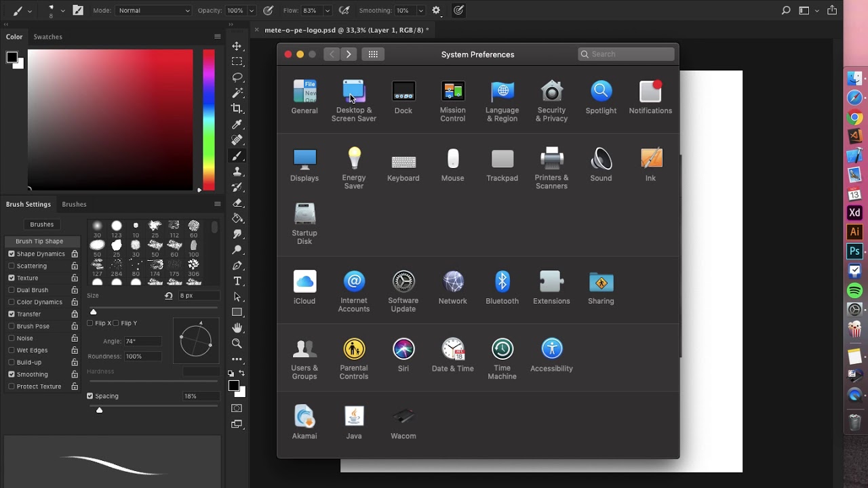Viewport: 868px width, 488px height.
Task: Open the Flow value dropdown
Action: coord(327,11)
